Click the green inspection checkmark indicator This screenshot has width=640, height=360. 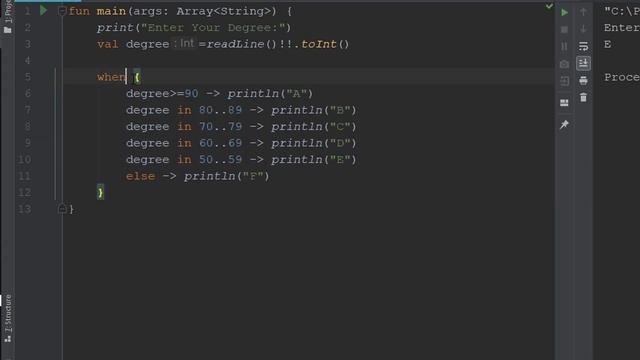pyautogui.click(x=549, y=6)
